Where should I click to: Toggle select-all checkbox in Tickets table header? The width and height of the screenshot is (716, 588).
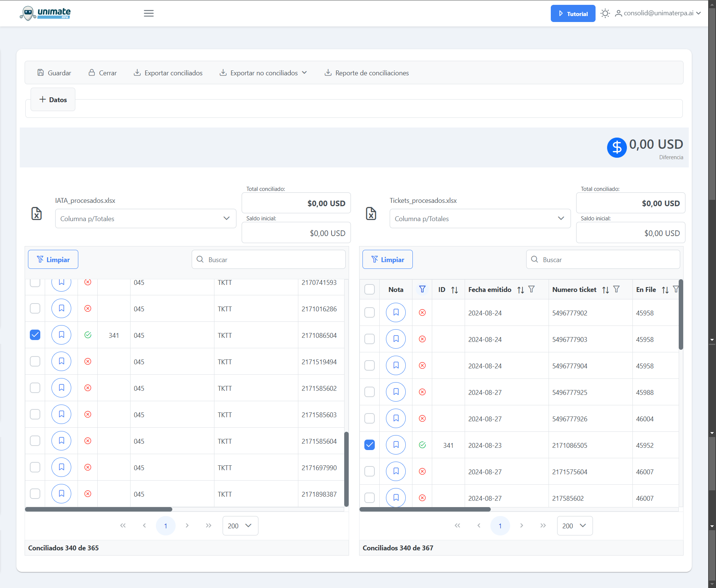click(370, 289)
